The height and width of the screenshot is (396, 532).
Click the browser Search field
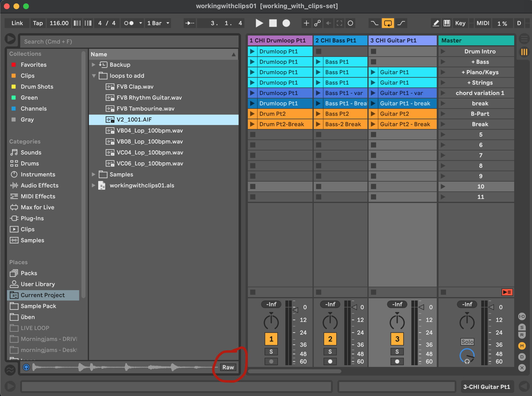(x=129, y=42)
